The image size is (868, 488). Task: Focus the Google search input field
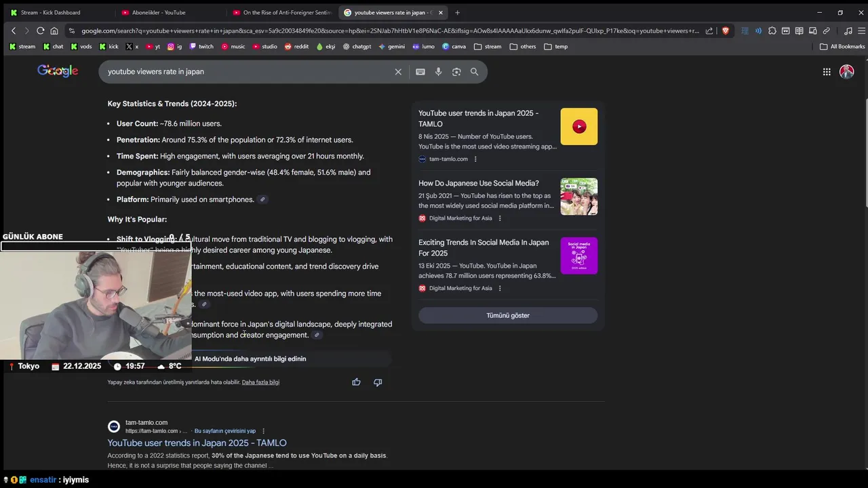point(248,72)
